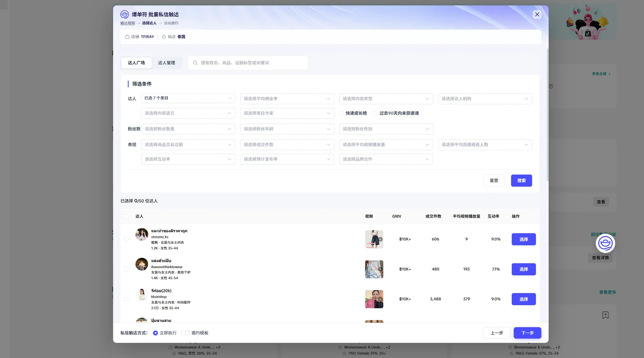644x358 pixels.
Task: Click the bookmark-add icon in the background page
Action: (x=605, y=315)
